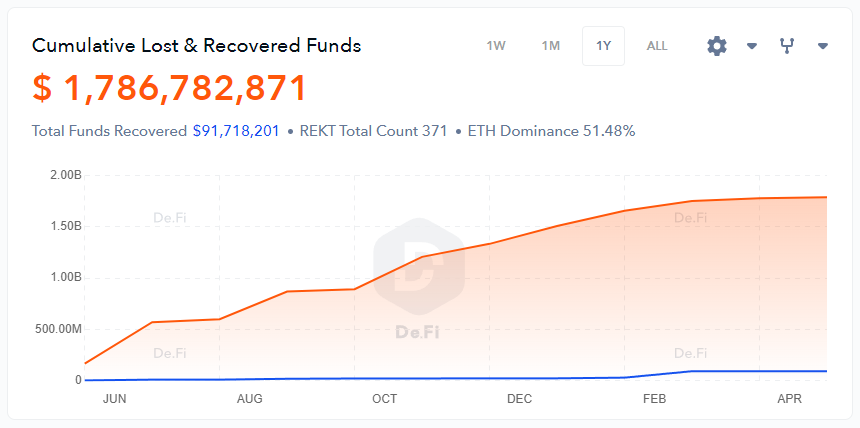Click the 1.00B y-axis label
The width and height of the screenshot is (860, 428).
point(65,278)
